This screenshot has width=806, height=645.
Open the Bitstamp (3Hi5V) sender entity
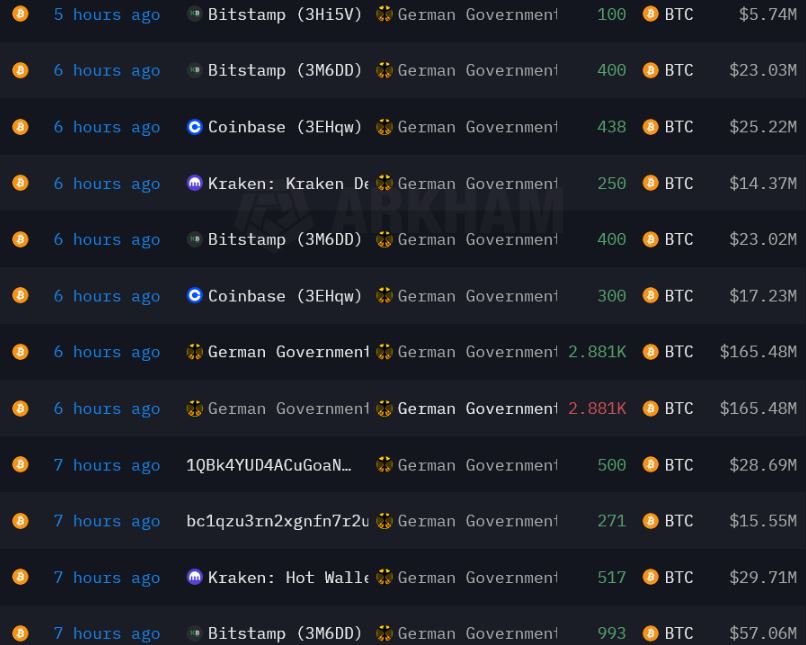click(x=285, y=14)
